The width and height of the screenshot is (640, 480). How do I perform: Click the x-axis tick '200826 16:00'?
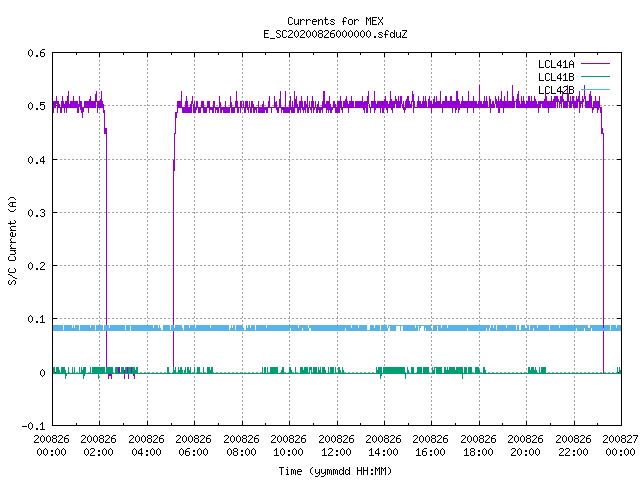pos(431,446)
